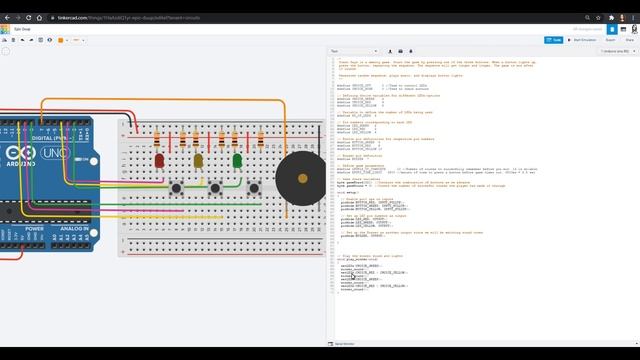This screenshot has width=640, height=360.
Task: Click the left pushbutton on breadboard
Action: 176,189
